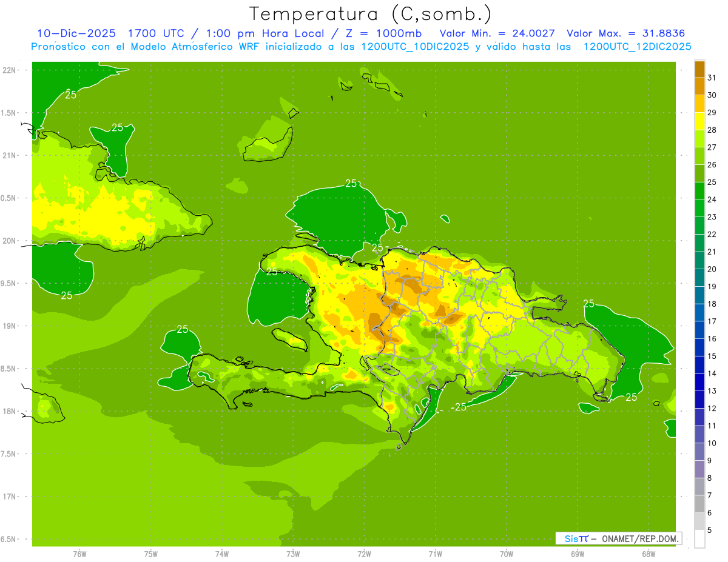Viewport: 728px width, 562px height.
Task: Click the yellow swatch between legend 28 and 29
Action: tap(699, 121)
